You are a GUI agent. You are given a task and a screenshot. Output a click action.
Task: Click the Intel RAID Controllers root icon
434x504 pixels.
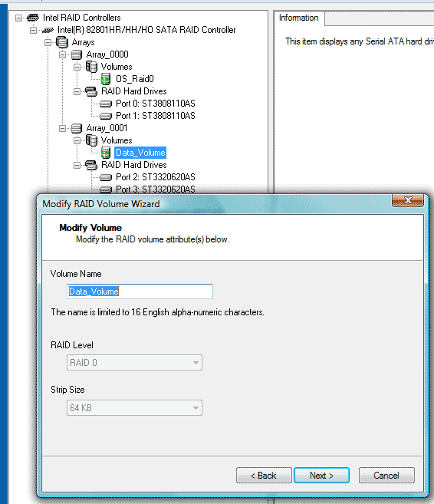[33, 18]
